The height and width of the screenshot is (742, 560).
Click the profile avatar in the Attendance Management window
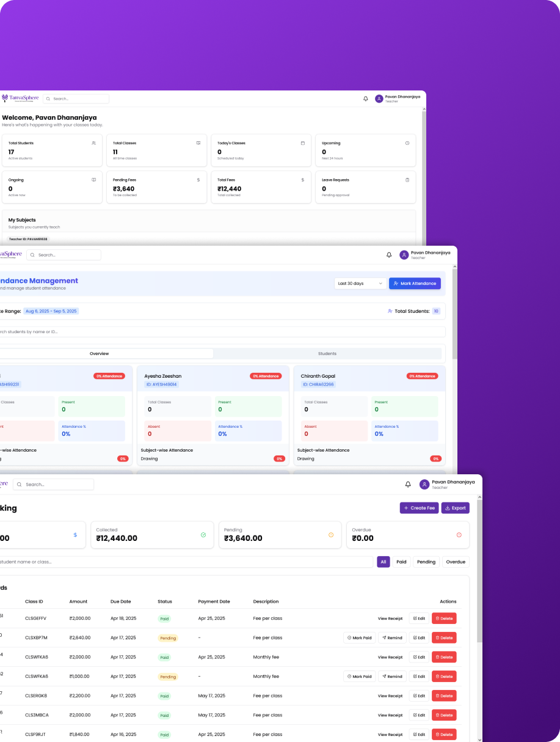404,255
